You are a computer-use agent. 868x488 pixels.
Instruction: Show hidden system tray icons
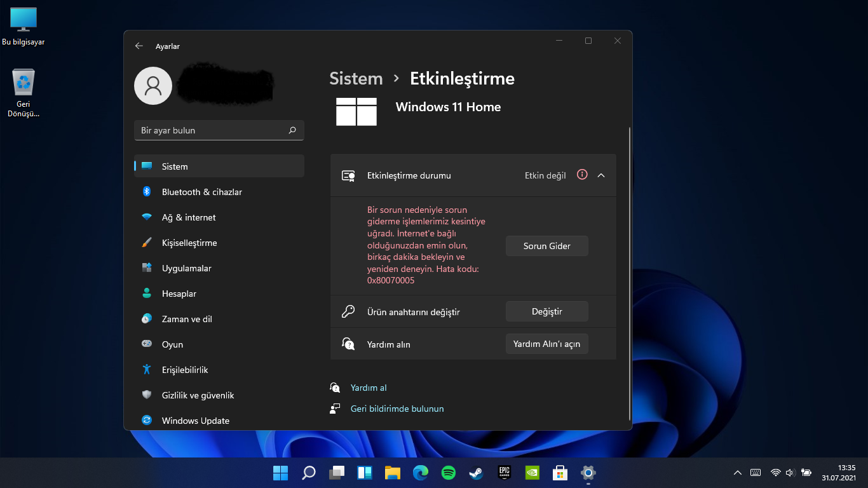click(738, 473)
